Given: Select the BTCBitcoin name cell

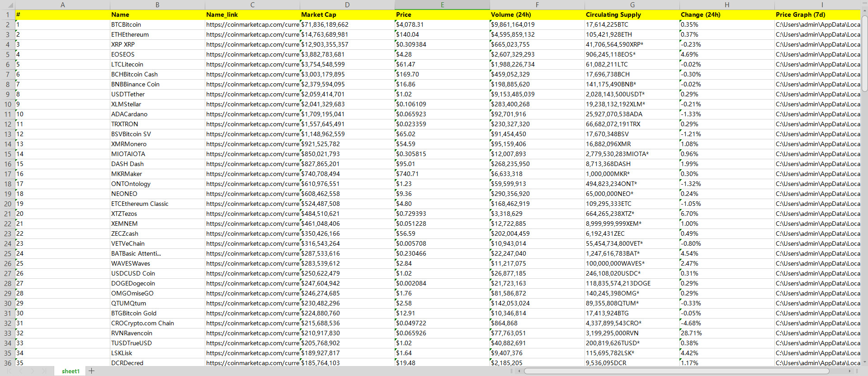Looking at the screenshot, I should click(x=157, y=24).
